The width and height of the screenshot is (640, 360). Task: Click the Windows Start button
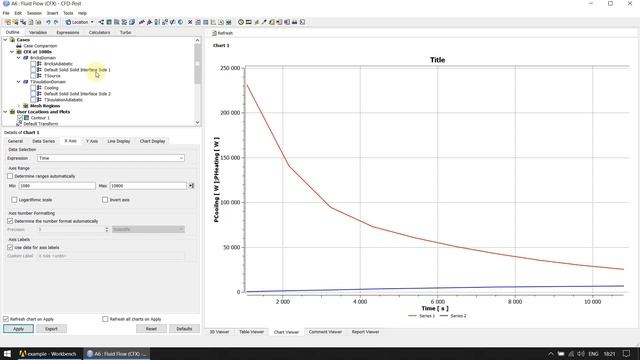(x=7, y=353)
